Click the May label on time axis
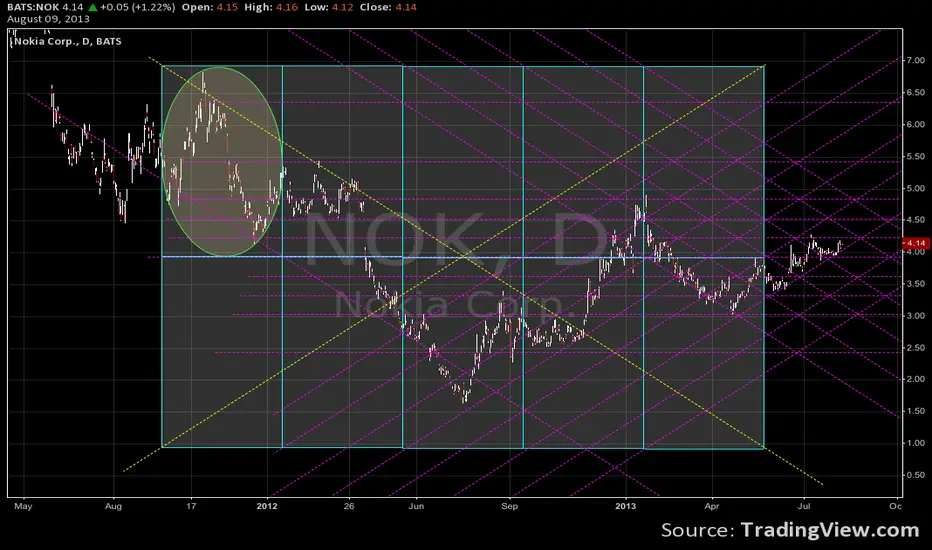Viewport: 932px width, 550px height. tap(23, 507)
